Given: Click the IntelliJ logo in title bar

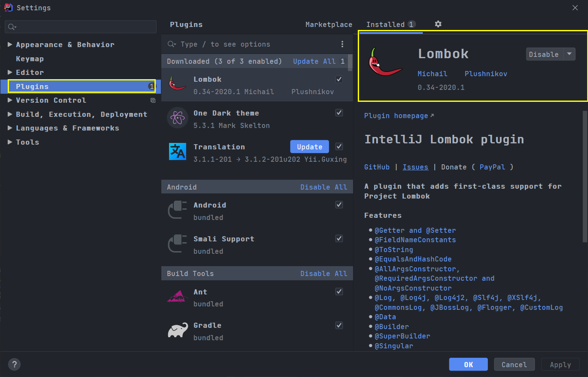Looking at the screenshot, I should click(x=8, y=7).
